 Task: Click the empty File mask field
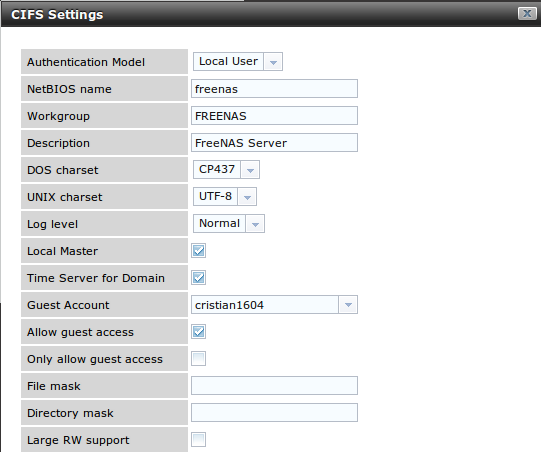274,385
